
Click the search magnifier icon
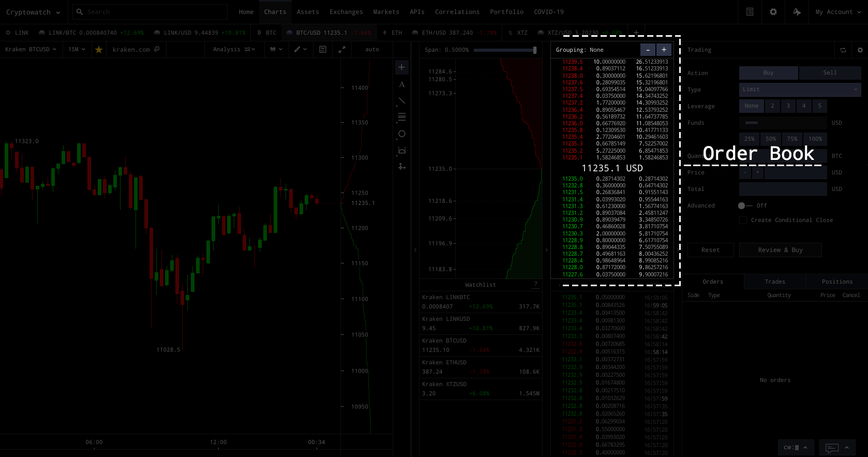click(x=80, y=11)
